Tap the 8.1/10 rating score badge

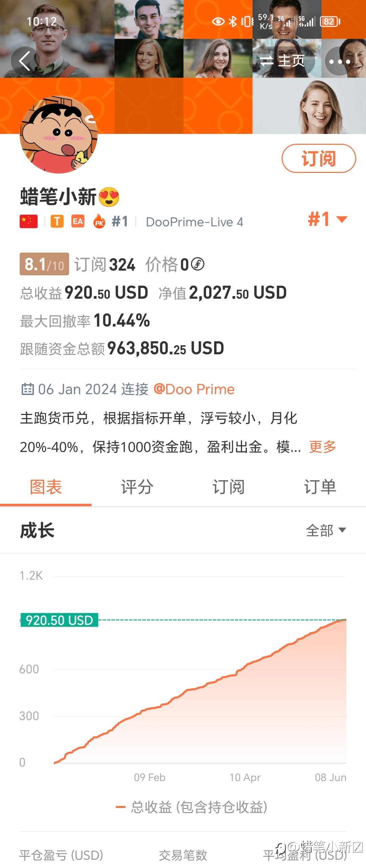coord(44,264)
